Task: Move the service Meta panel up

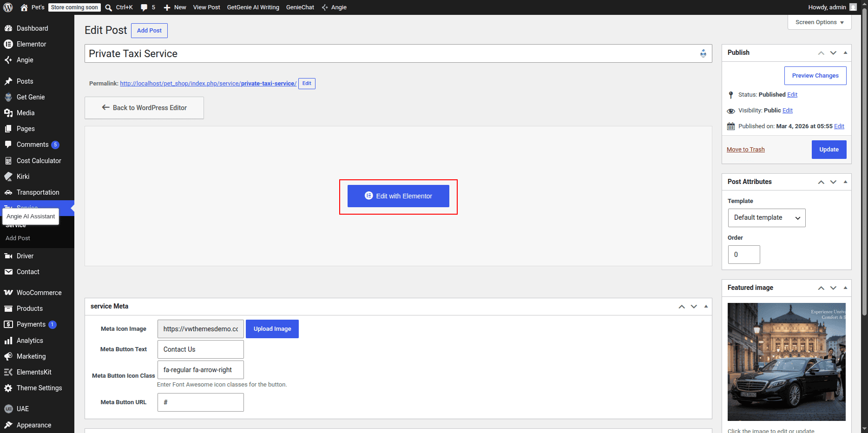Action: pos(682,306)
